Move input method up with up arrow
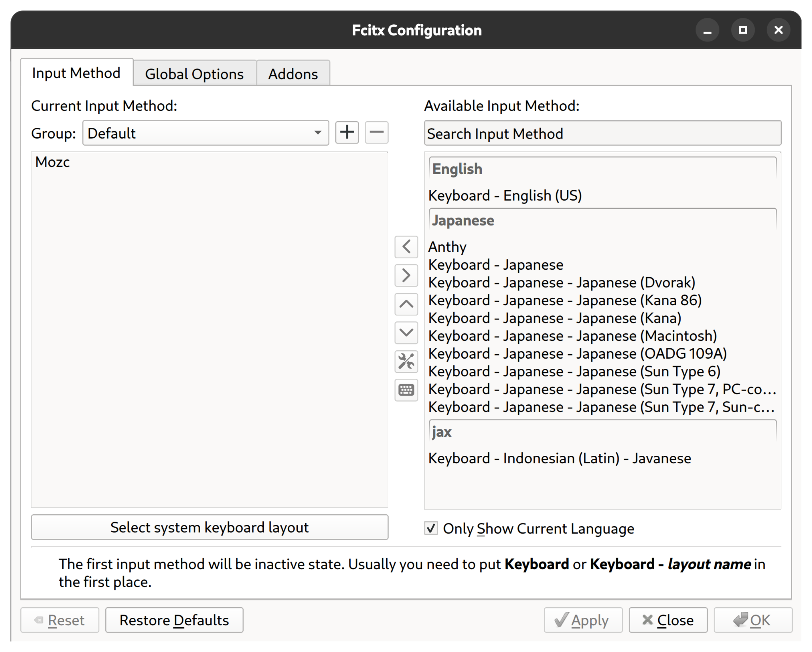The image size is (812, 652). pos(406,304)
